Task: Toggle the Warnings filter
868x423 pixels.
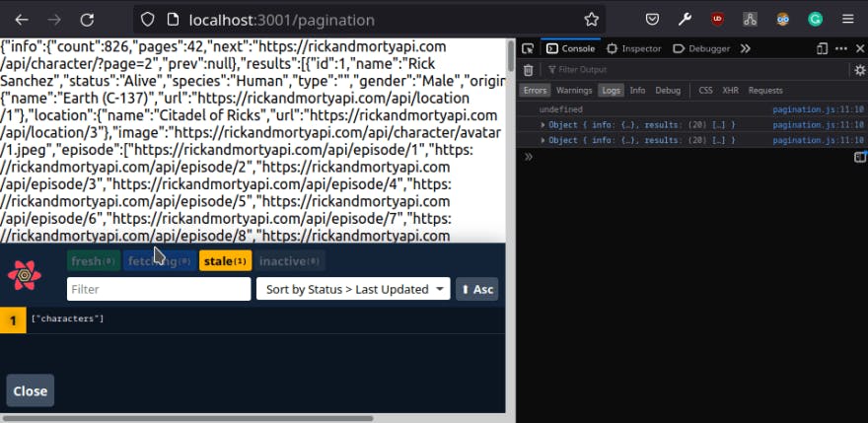Action: [x=574, y=91]
